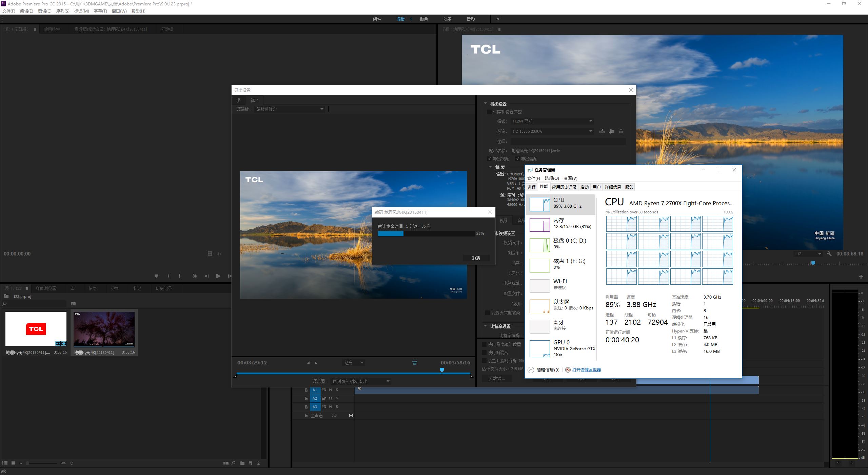Click the find magnifier icon in project panel footer
The height and width of the screenshot is (475, 868).
tap(234, 463)
